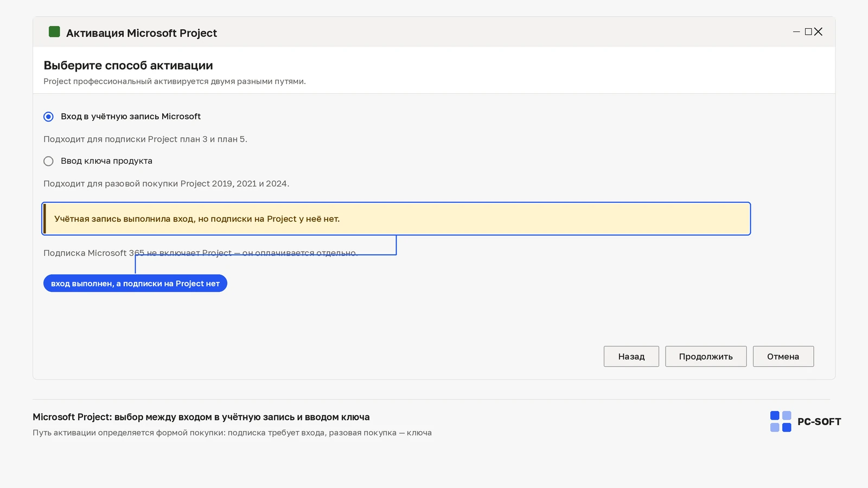Click the heading 'Выберите способ активации'
The width and height of the screenshot is (868, 488).
128,66
